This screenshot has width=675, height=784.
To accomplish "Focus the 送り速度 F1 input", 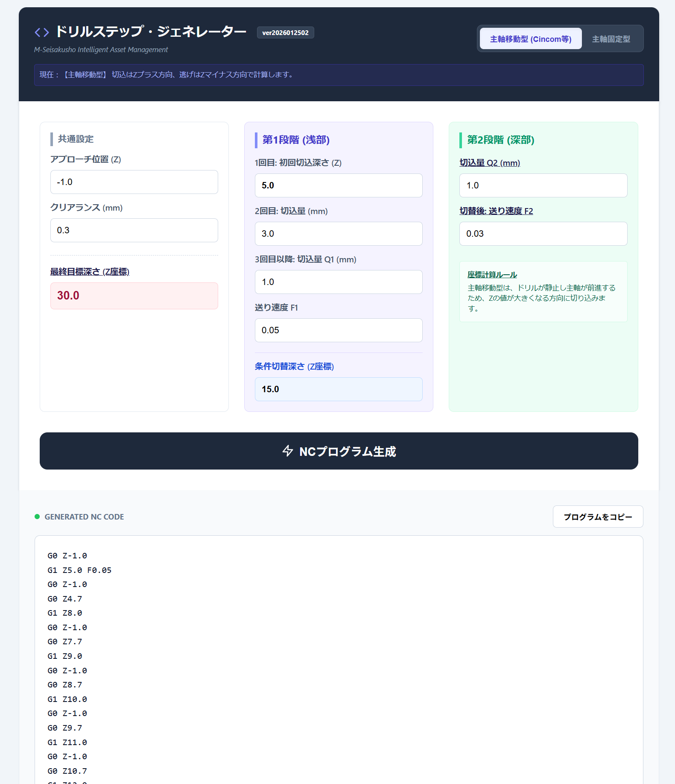I will tap(338, 330).
